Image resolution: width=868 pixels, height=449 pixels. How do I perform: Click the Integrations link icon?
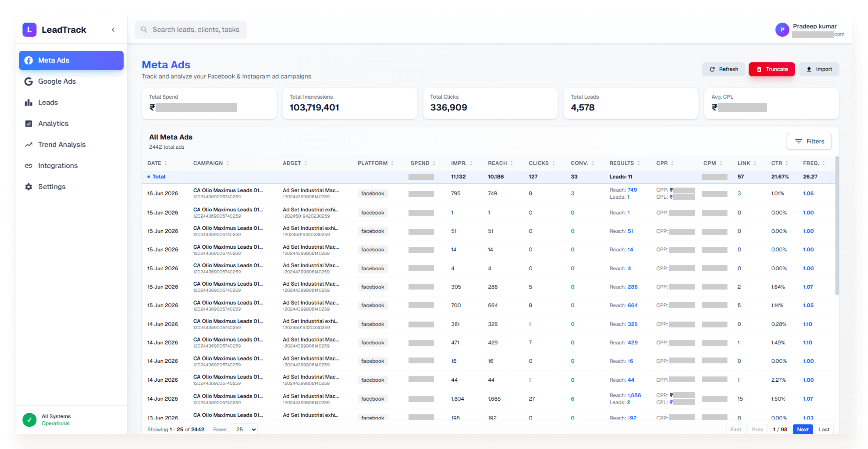(29, 165)
